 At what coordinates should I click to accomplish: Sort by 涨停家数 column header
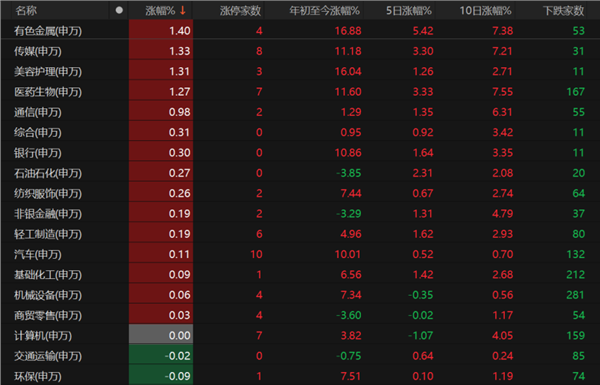[240, 11]
